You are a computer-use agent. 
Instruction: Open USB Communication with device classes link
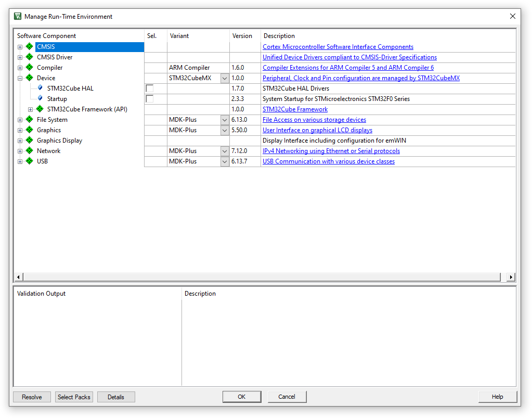(329, 161)
